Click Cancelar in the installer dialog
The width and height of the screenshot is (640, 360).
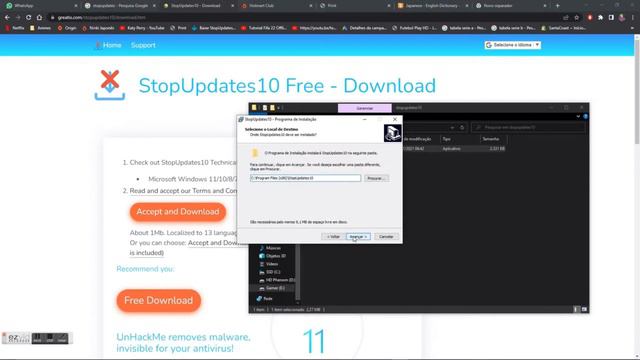[x=386, y=237]
